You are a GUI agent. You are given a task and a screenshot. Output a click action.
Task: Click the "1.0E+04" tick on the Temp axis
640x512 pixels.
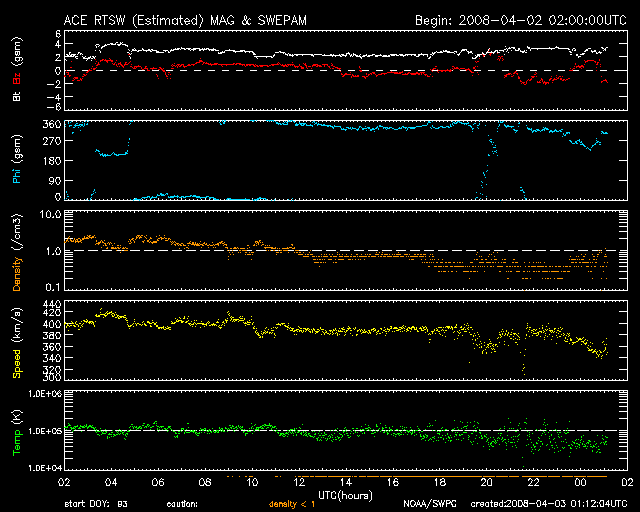45,468
